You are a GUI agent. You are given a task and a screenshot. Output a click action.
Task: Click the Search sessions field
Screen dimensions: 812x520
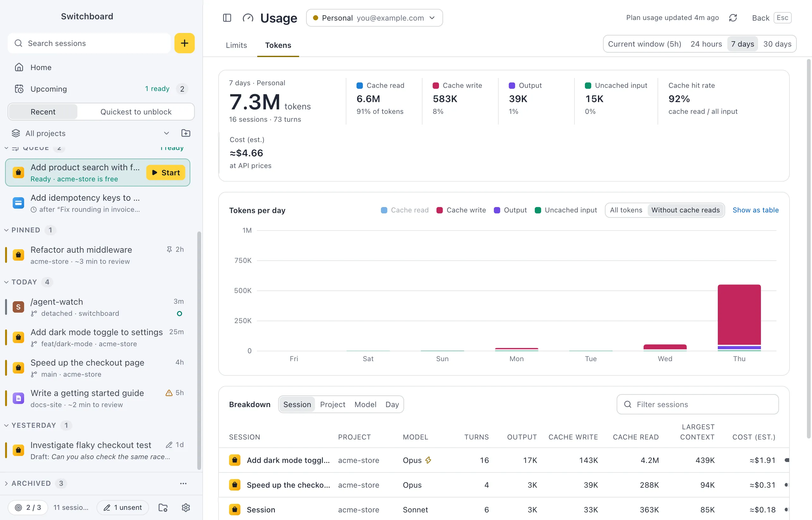[89, 43]
